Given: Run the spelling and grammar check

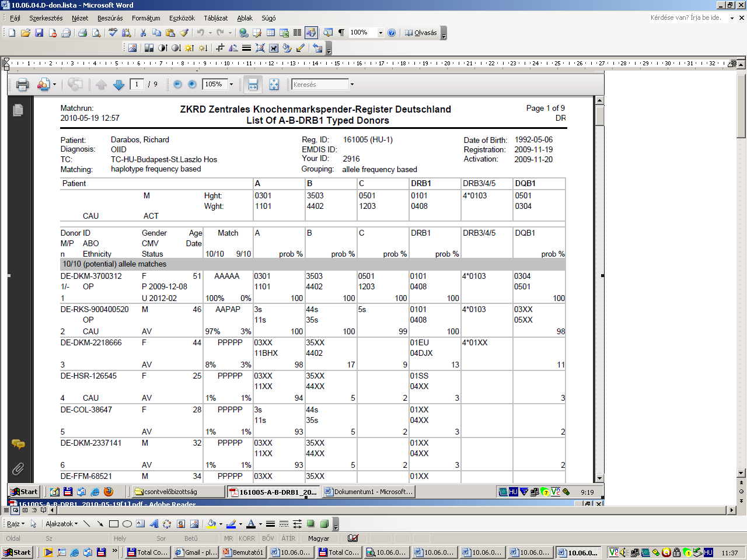Looking at the screenshot, I should click(113, 33).
